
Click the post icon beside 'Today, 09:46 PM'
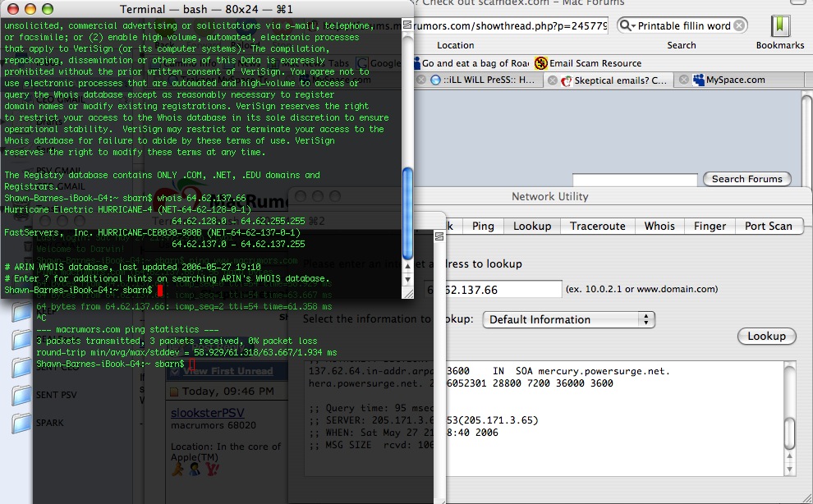(174, 392)
